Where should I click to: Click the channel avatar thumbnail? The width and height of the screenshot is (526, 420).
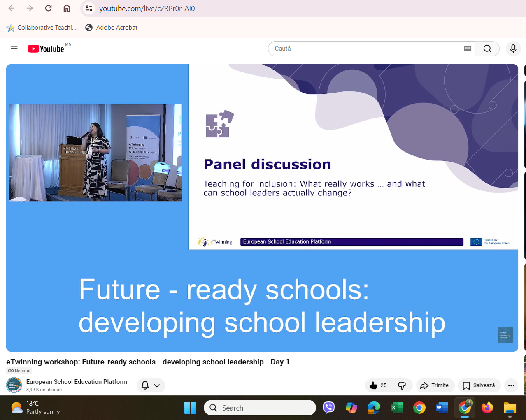(14, 385)
